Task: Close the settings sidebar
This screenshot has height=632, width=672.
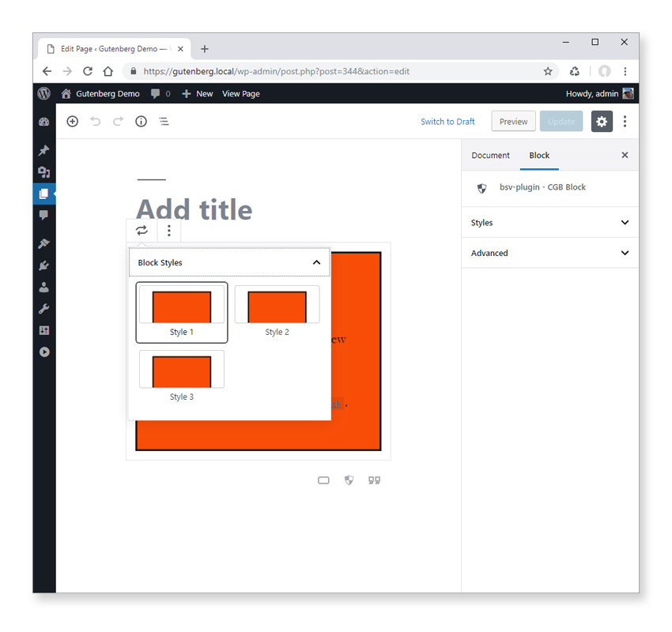Action: 625,155
